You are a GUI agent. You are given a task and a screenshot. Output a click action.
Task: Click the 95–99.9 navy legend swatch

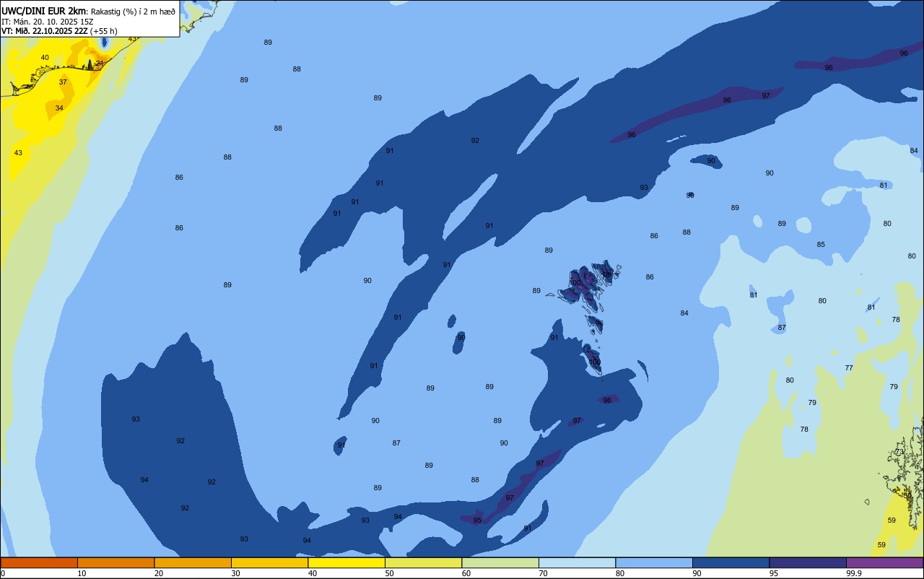point(808,563)
